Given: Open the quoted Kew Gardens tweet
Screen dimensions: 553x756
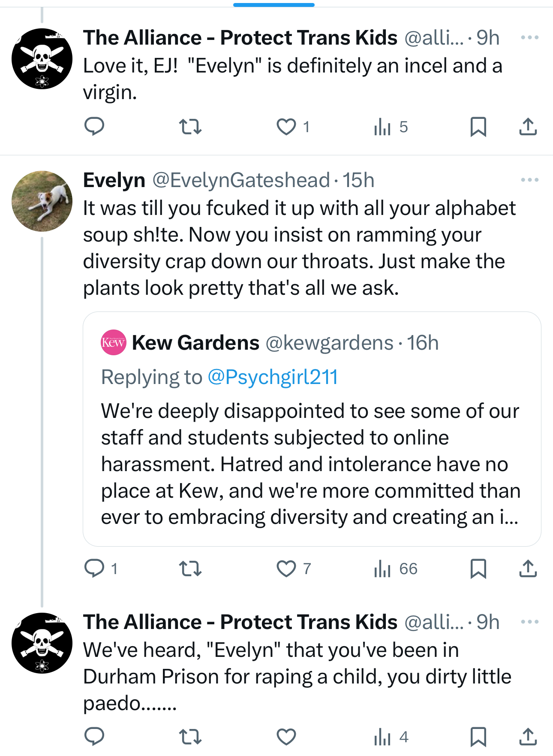Looking at the screenshot, I should [311, 463].
